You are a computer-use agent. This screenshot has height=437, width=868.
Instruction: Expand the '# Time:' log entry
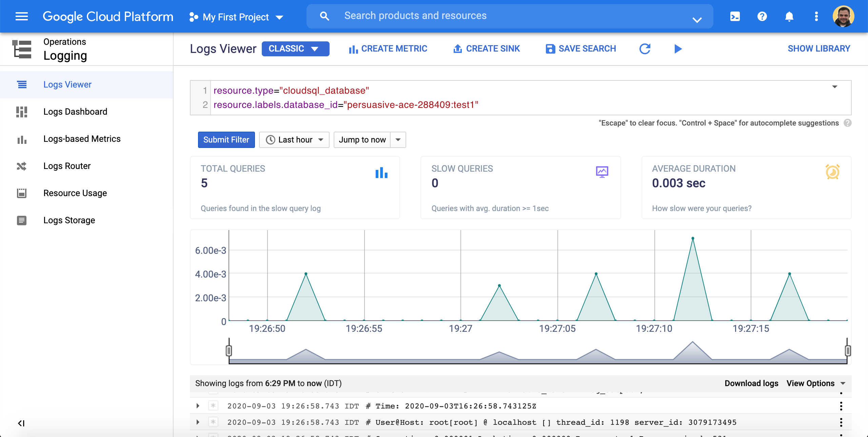coord(198,406)
